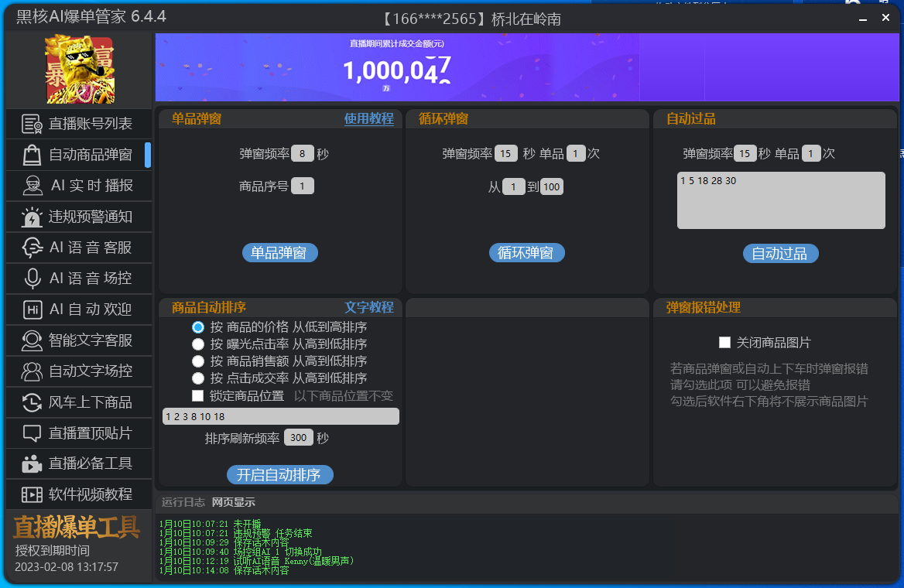Select sort by 点击成交率 从高到低
Screen dimensions: 904x588
[198, 378]
